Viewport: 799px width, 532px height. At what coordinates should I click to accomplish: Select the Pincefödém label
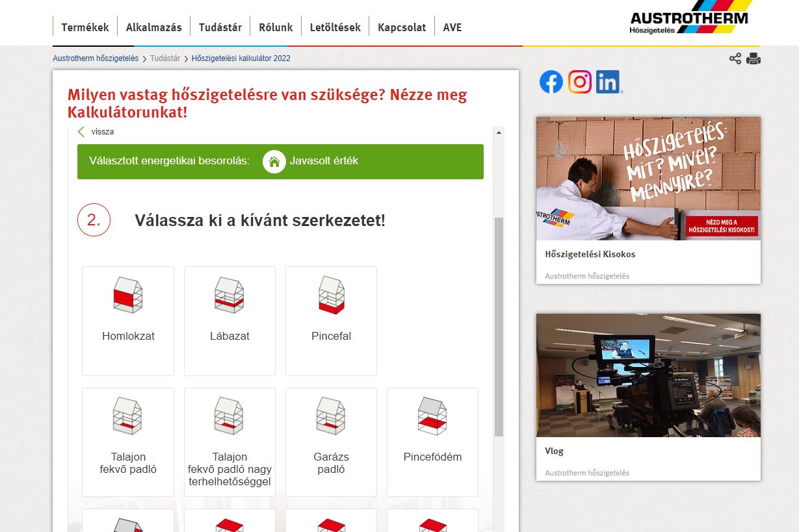point(432,457)
